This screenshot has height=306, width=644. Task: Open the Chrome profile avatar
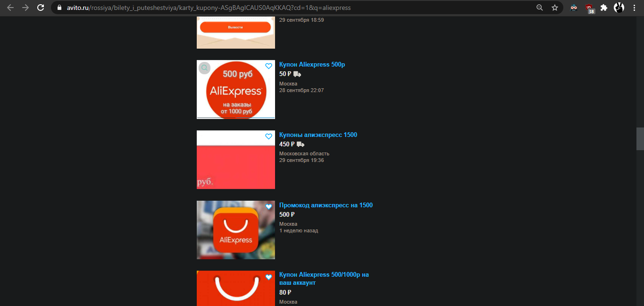(x=619, y=8)
